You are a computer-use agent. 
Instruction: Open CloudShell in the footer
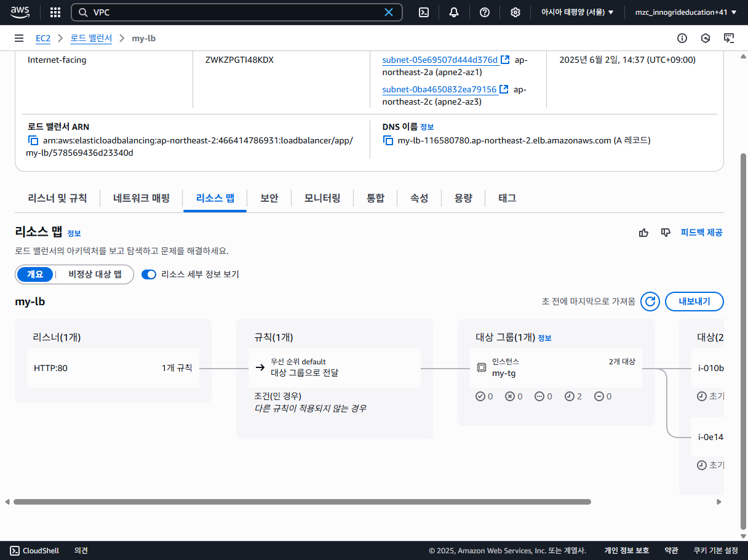point(34,551)
